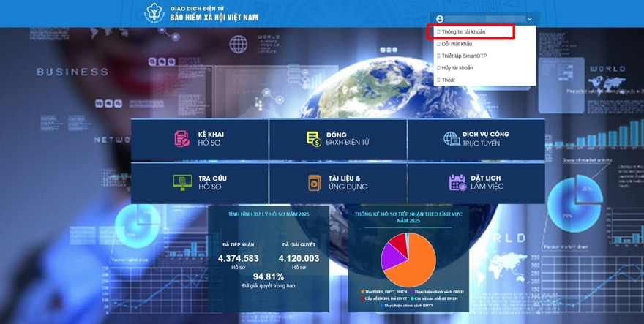Screen dimensions: 644x324
Task: Click the user avatar icon in header
Action: click(x=440, y=18)
